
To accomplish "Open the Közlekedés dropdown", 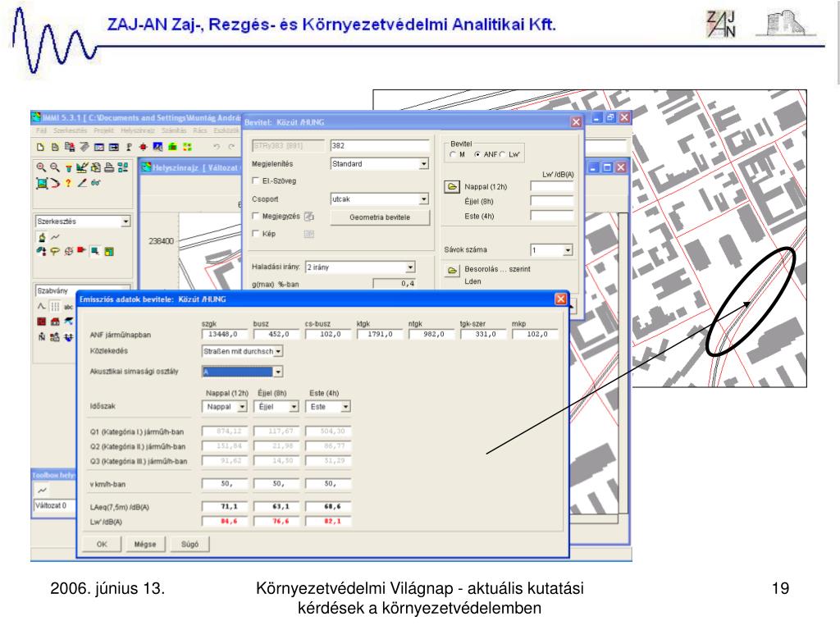I will 279,351.
